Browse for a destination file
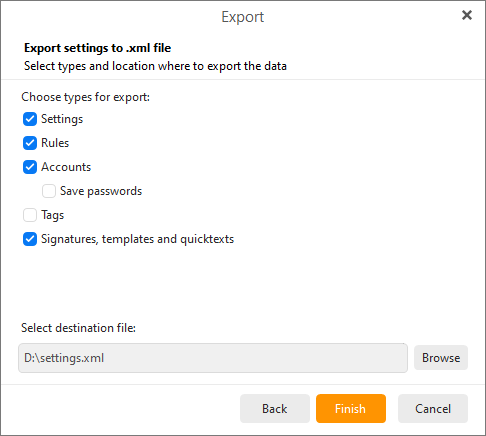The image size is (486, 436). coord(441,358)
